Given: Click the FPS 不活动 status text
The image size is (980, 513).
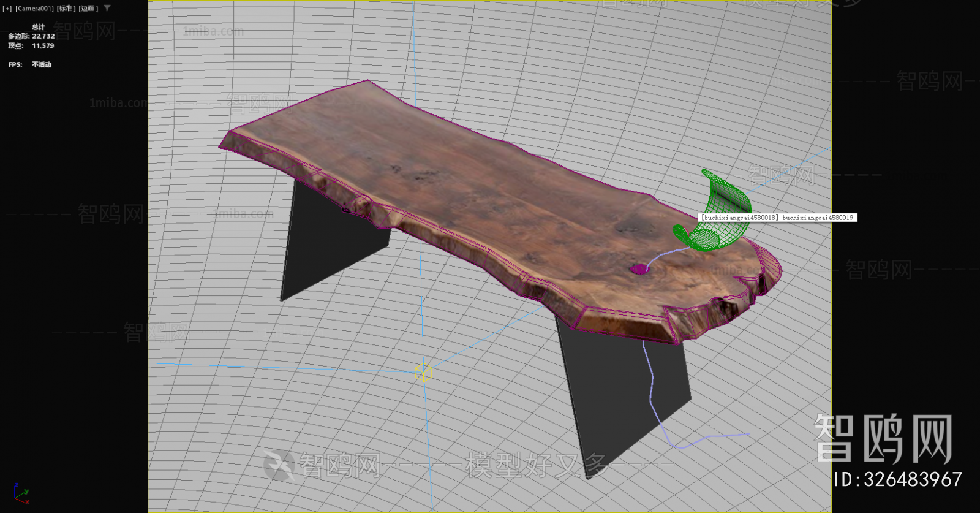Looking at the screenshot, I should (x=30, y=64).
